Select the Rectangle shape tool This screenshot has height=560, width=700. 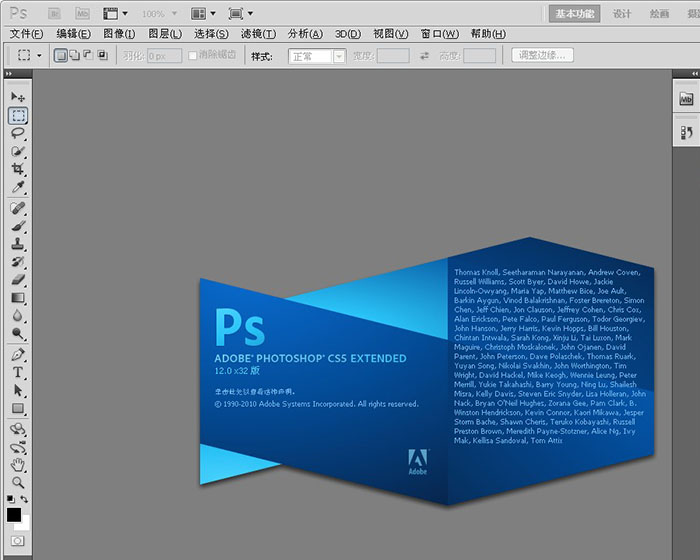18,408
